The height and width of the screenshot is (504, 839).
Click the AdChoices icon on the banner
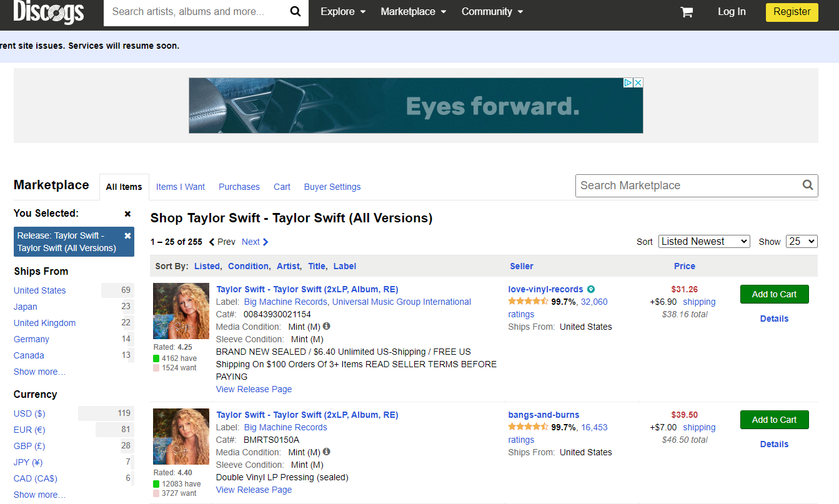coord(628,82)
